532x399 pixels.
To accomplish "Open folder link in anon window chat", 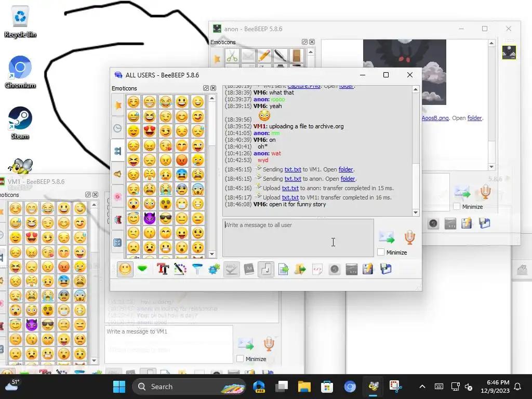I will [x=475, y=118].
